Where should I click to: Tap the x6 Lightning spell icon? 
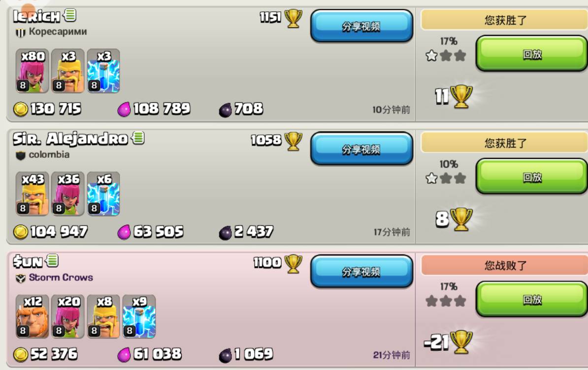[103, 194]
